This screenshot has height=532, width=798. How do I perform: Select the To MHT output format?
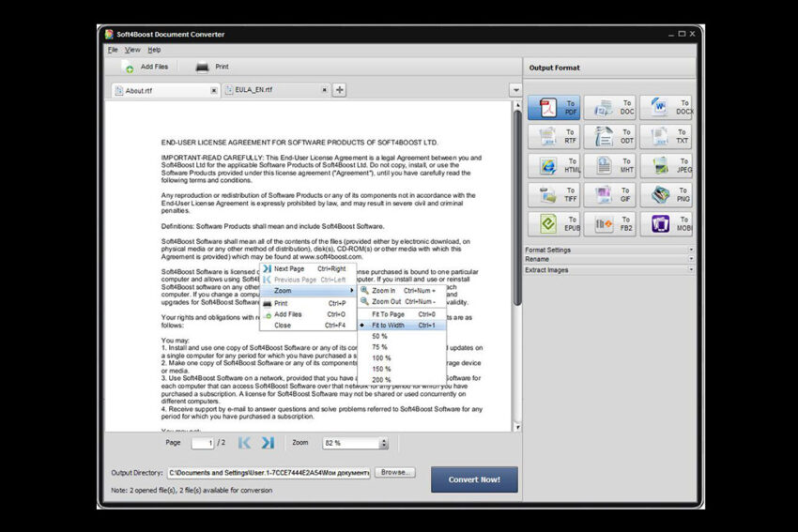(610, 165)
